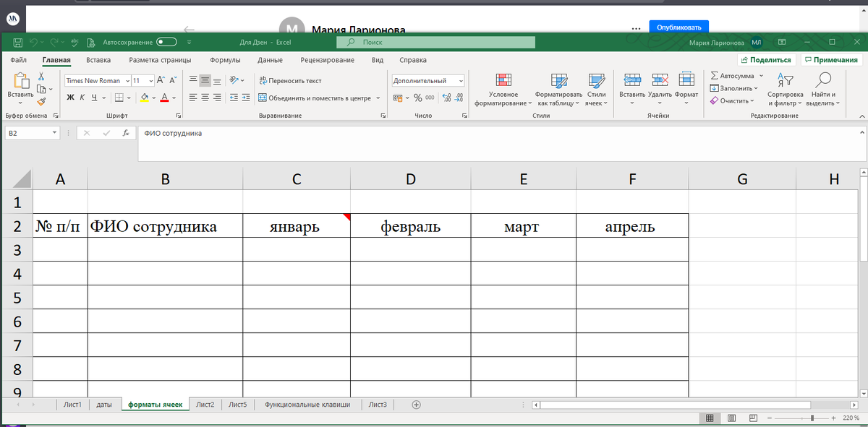Align text to the right
The width and height of the screenshot is (868, 427).
click(x=217, y=98)
